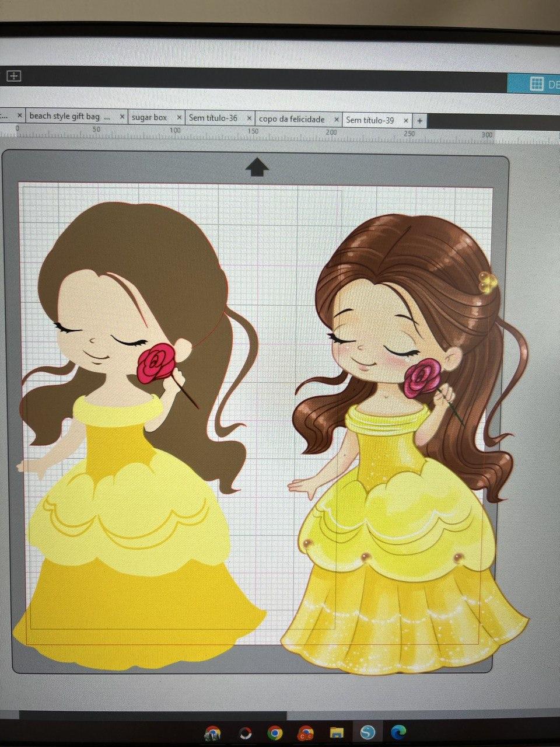Switch to the 'Sem título-36' tab
The image size is (560, 747).
click(x=213, y=118)
